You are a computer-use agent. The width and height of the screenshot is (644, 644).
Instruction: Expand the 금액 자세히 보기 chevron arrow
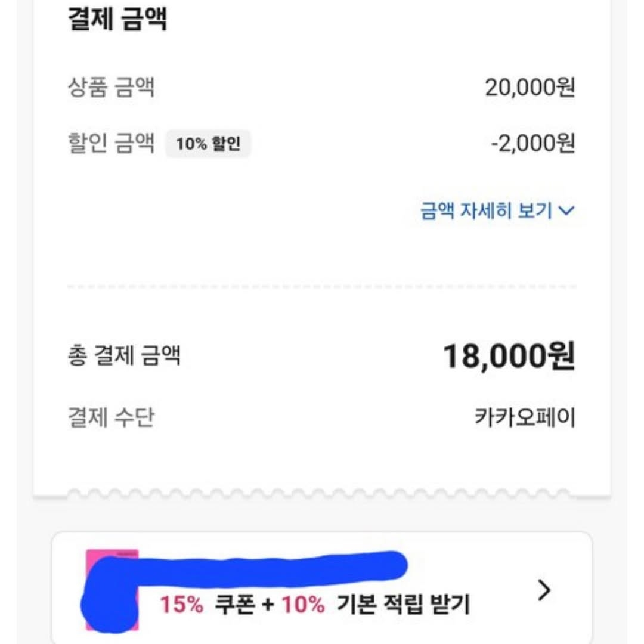coord(567,210)
